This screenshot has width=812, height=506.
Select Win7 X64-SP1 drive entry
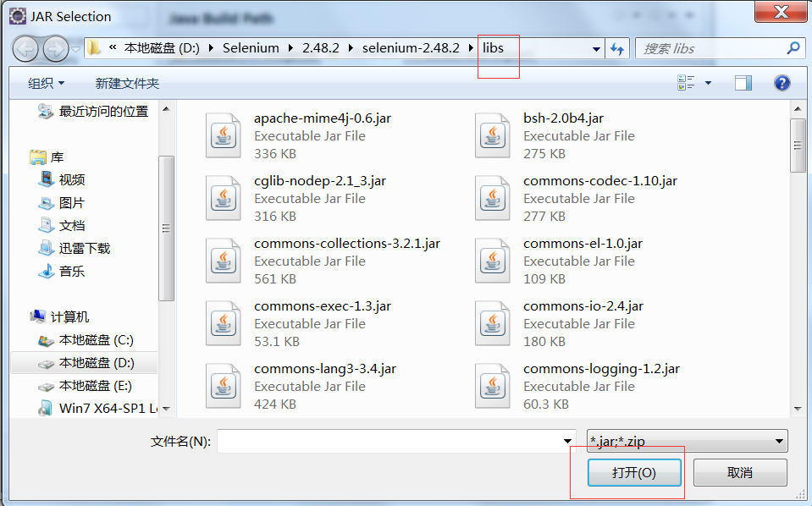pos(97,408)
